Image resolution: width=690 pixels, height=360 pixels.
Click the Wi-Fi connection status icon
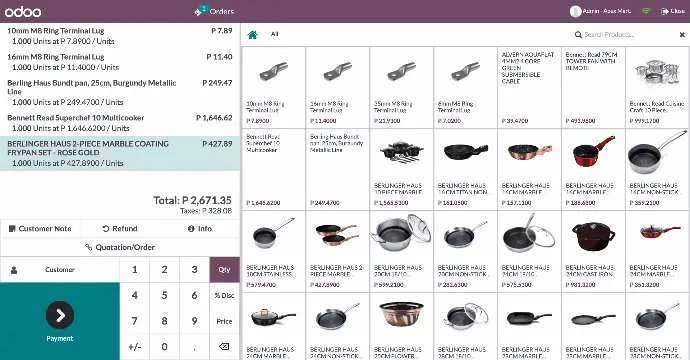(646, 11)
